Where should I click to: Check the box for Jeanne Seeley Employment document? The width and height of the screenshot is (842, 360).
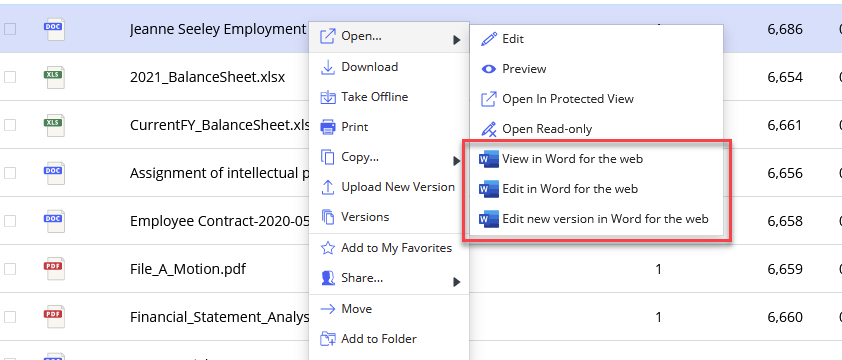[10, 30]
